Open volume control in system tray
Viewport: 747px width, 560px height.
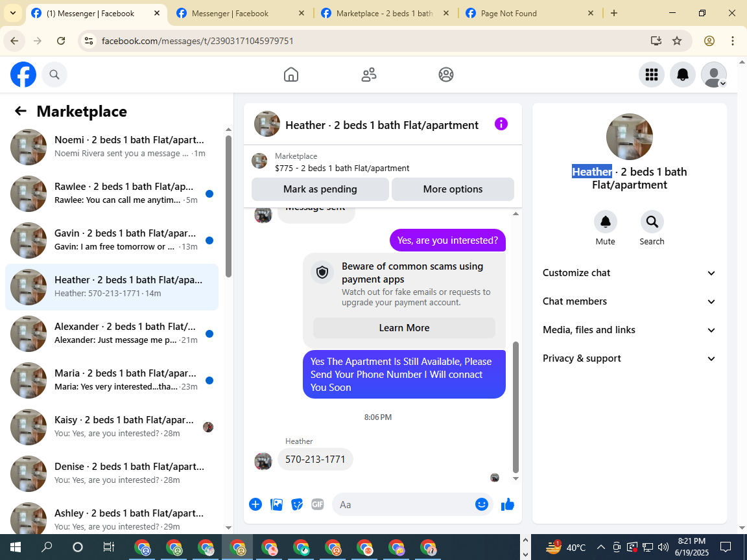click(x=663, y=547)
